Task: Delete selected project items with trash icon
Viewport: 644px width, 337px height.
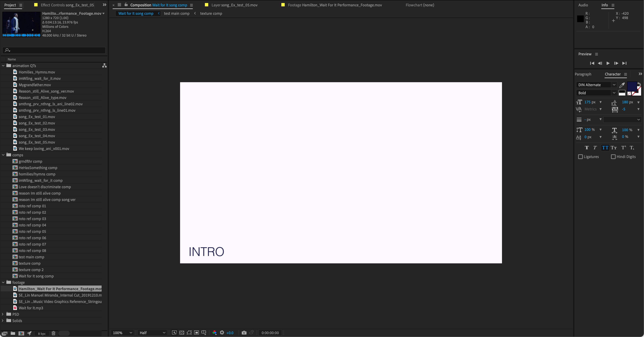Action: click(53, 333)
